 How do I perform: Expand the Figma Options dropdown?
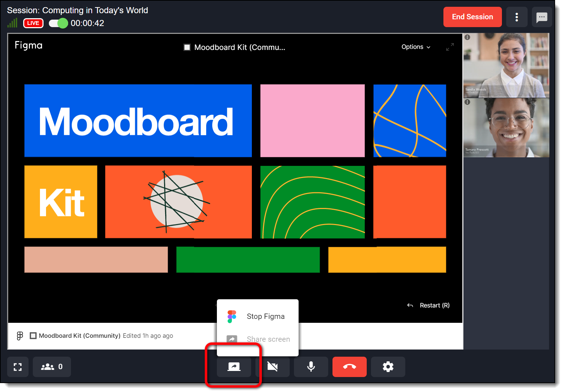click(416, 47)
